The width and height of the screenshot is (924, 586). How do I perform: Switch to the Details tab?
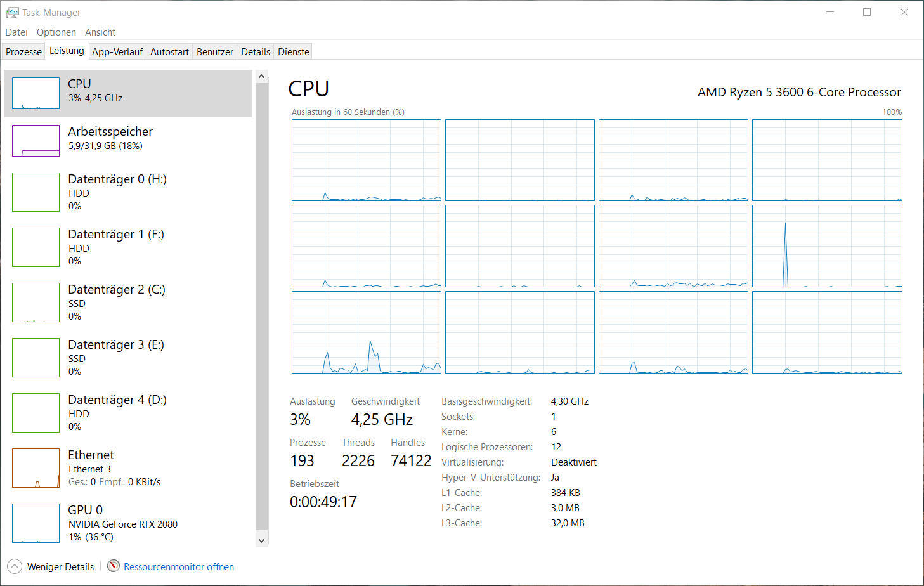[x=256, y=52]
